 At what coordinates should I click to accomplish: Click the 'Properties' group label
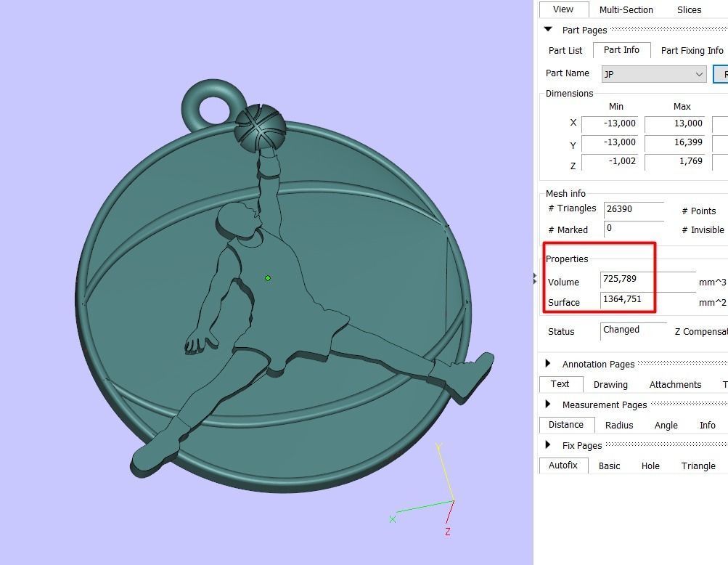click(567, 259)
